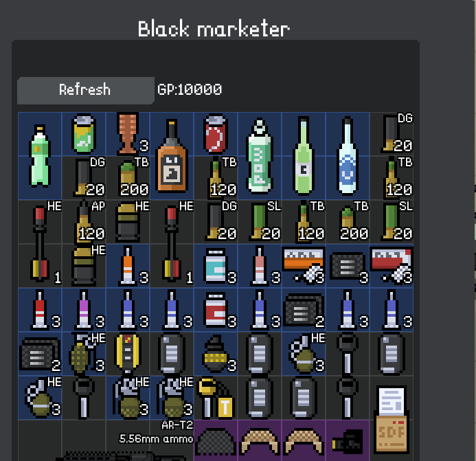This screenshot has height=461, width=476.
Task: Choose the teal pill jar
Action: point(216,266)
